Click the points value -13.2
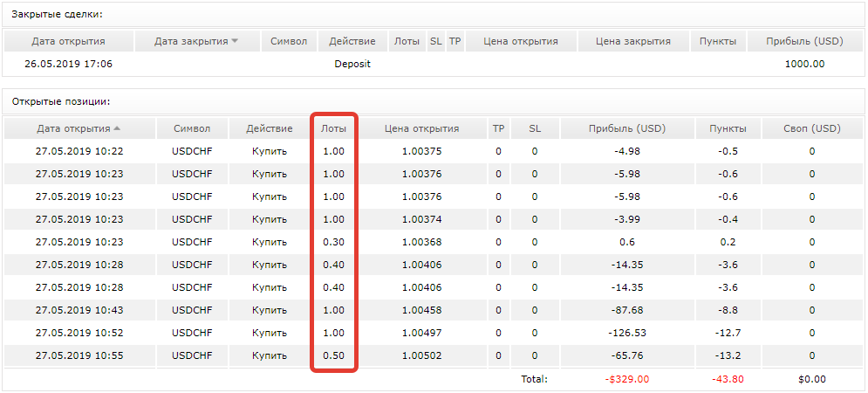 point(728,355)
